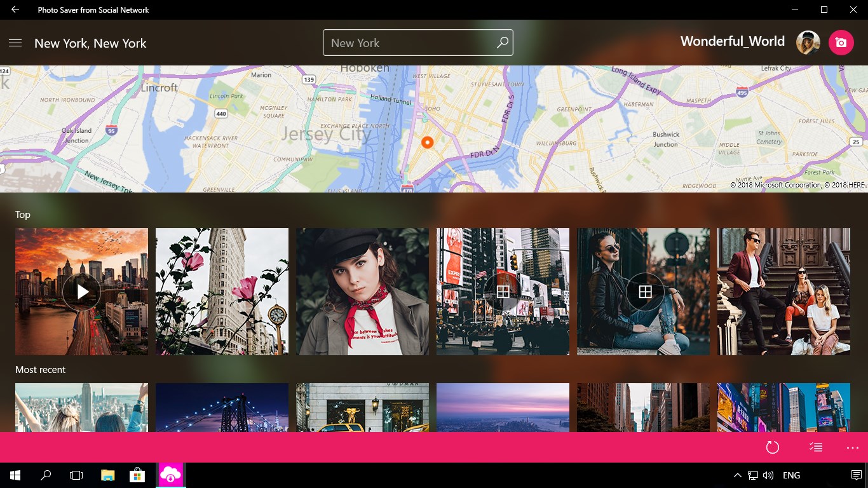The width and height of the screenshot is (868, 488).
Task: Click the New York, New York location title
Action: (90, 43)
